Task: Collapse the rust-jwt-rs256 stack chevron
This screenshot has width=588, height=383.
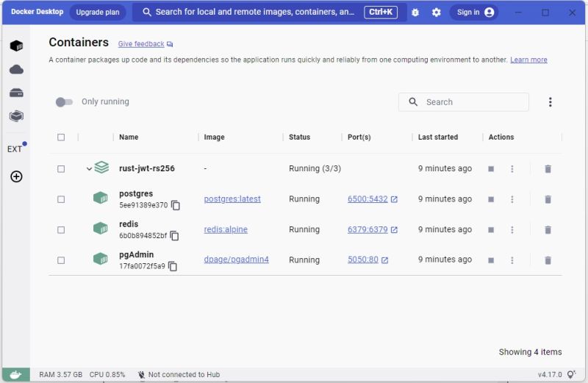Action: 89,169
